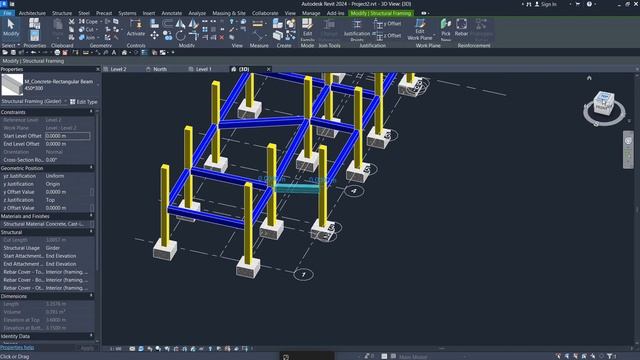Click the Cut to Clipboard scissors icon
Screen dimensions: 640x360
pos(71,22)
